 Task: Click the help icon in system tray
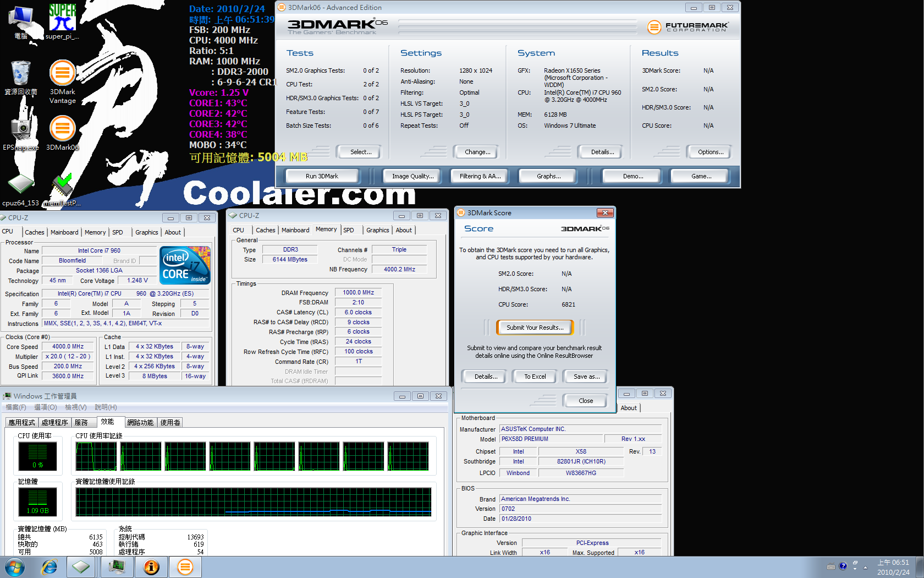(x=843, y=566)
